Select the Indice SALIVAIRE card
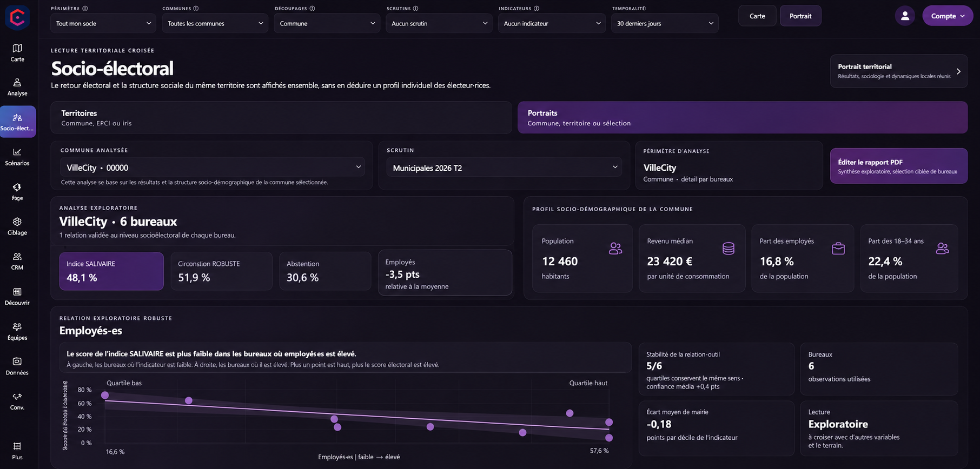This screenshot has width=980, height=469. click(x=111, y=271)
